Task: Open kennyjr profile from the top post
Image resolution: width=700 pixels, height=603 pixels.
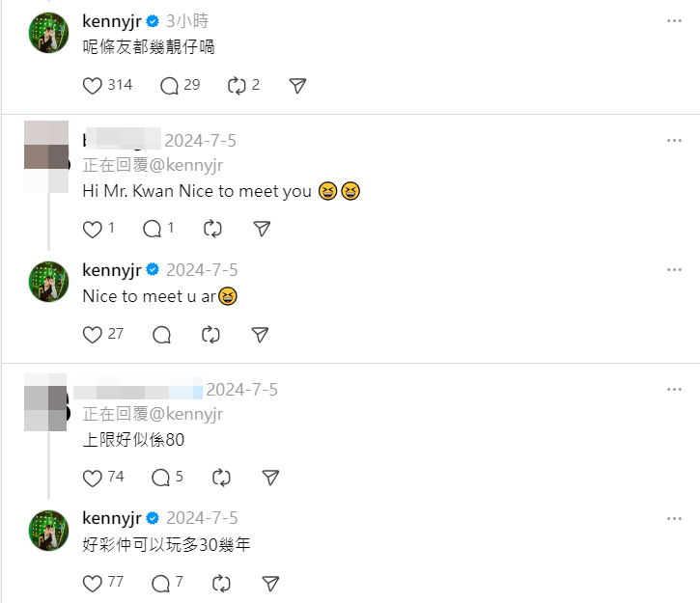Action: tap(112, 20)
